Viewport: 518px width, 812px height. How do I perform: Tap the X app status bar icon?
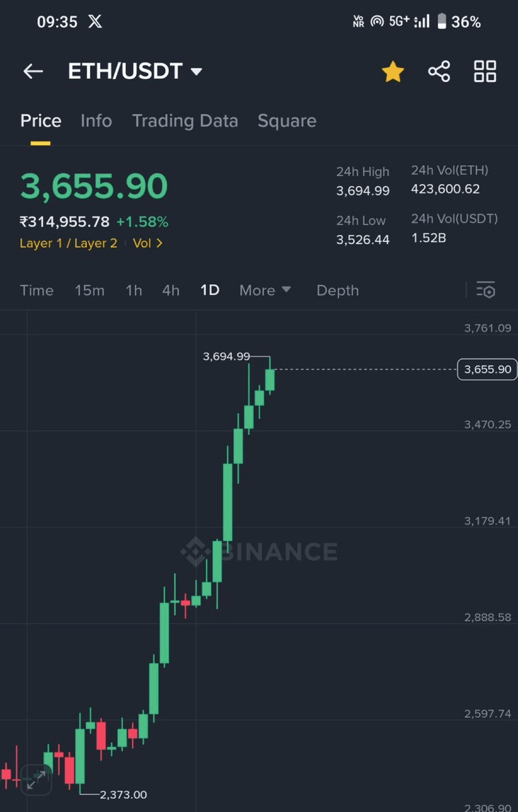click(x=95, y=22)
